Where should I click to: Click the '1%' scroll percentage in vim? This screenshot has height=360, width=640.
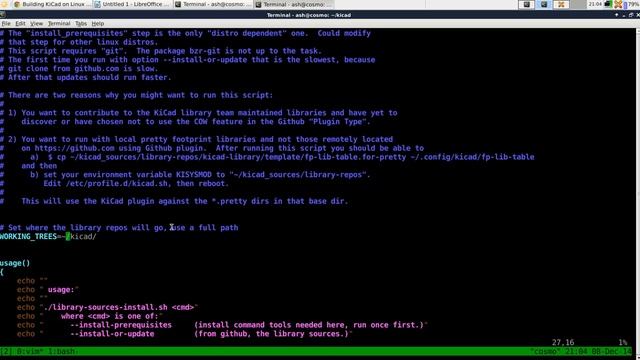[622, 342]
